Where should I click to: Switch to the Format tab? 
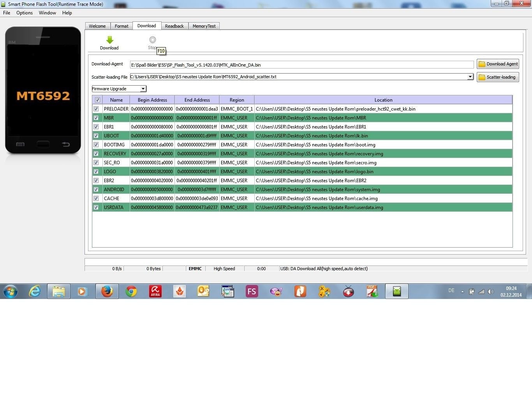click(x=122, y=26)
